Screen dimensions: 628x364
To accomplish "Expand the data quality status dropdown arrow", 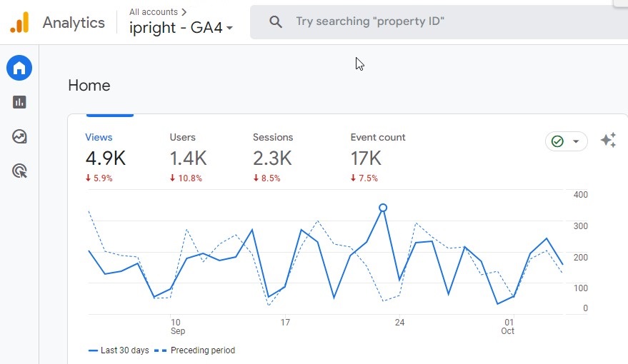I will 576,141.
